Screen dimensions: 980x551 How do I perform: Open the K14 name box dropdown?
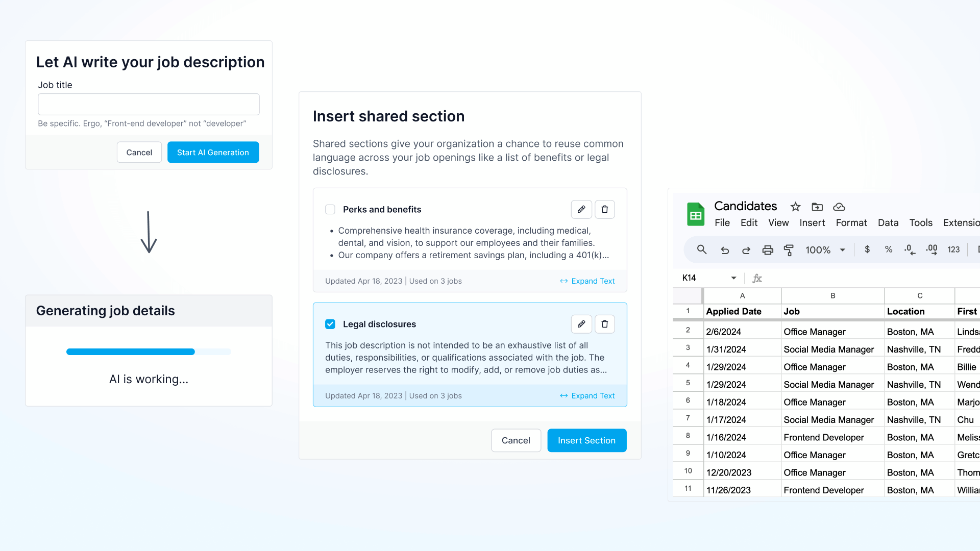click(x=733, y=278)
